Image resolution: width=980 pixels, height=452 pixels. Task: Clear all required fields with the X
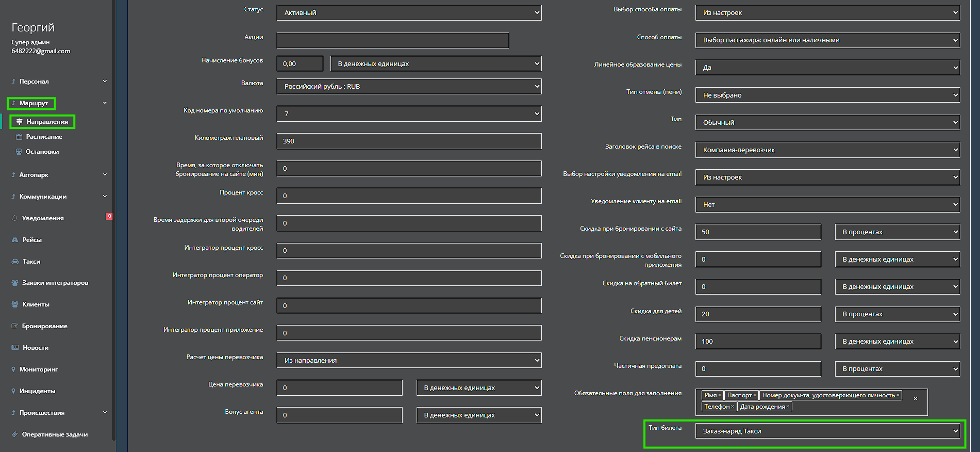(x=915, y=398)
